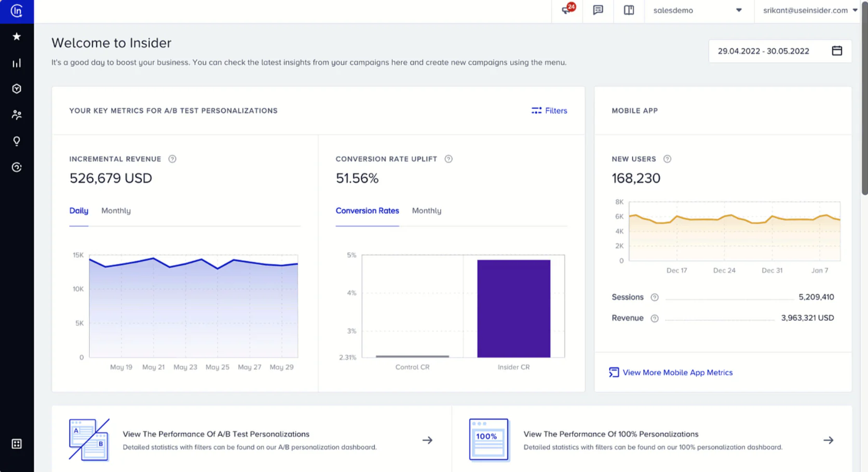Open the users audience sidebar icon
The width and height of the screenshot is (868, 472).
[x=17, y=115]
